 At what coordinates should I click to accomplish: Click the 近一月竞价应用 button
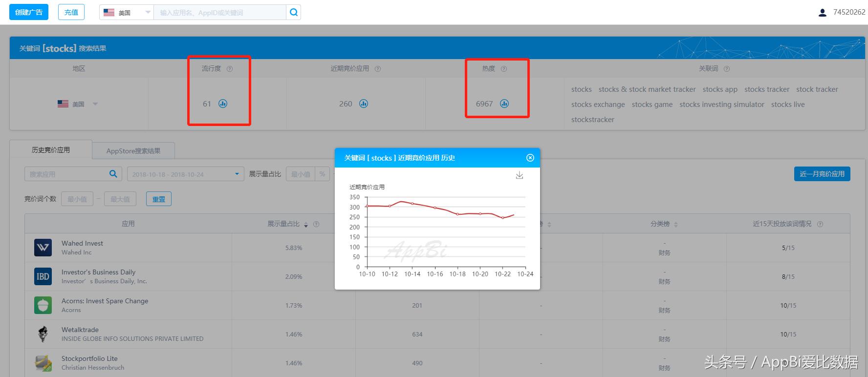(x=822, y=174)
